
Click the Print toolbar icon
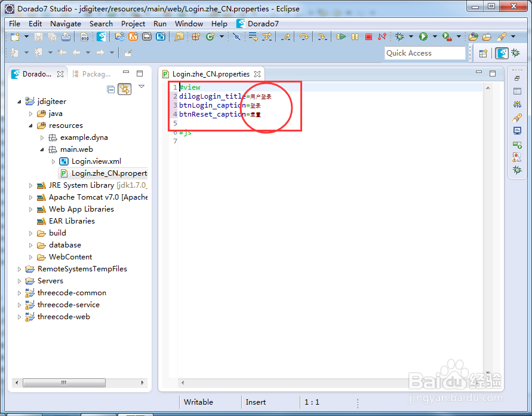66,36
